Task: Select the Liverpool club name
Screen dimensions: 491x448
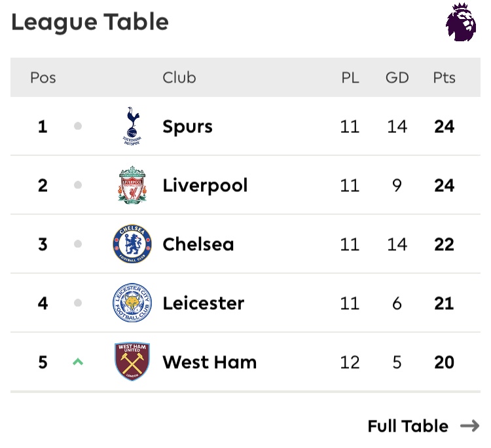Action: coord(205,185)
